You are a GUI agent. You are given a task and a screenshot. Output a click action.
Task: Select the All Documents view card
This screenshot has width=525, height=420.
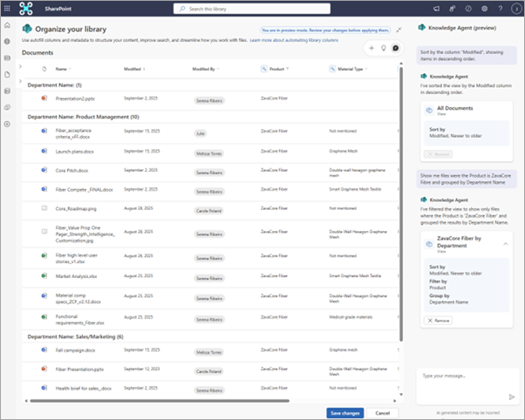(467, 132)
